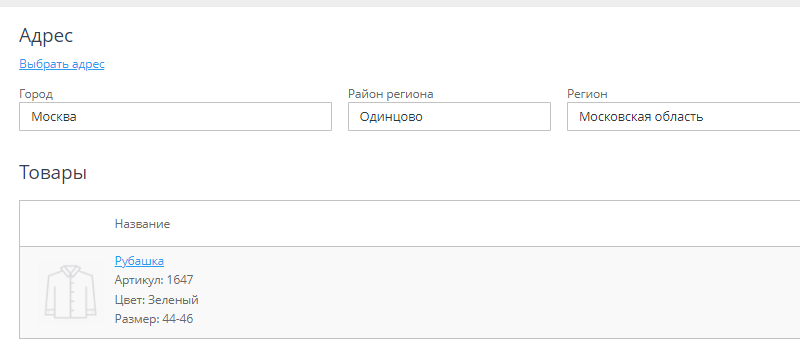Click the Адрес section heading

click(46, 36)
